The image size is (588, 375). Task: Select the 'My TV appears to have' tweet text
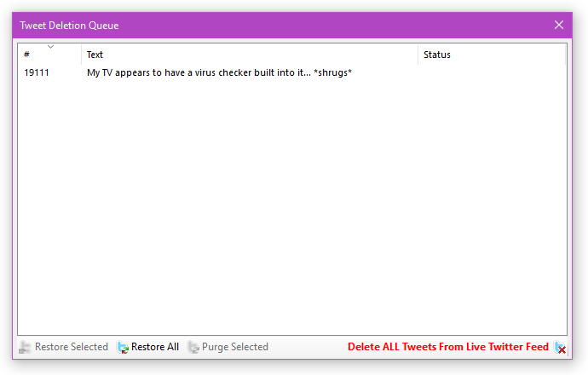(x=219, y=73)
